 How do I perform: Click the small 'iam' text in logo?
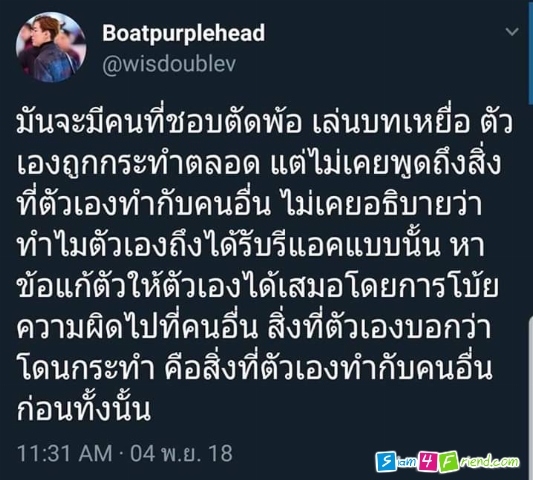click(x=407, y=462)
